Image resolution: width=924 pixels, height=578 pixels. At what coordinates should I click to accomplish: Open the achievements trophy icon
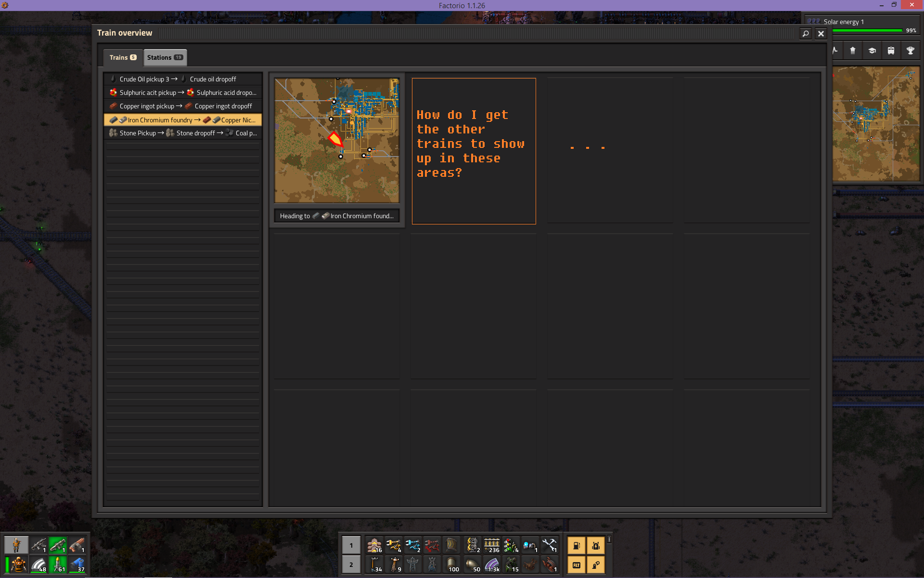[911, 51]
